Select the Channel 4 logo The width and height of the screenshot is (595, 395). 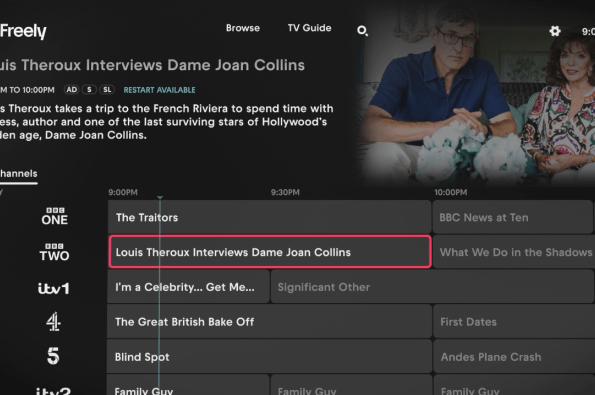tap(54, 322)
